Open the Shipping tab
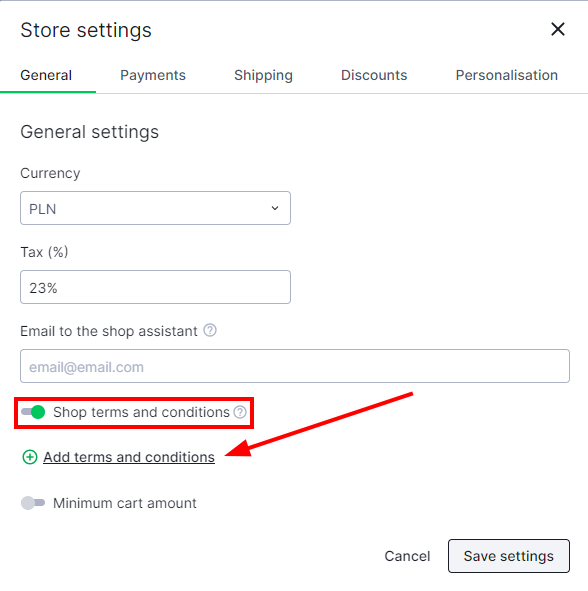 [263, 75]
